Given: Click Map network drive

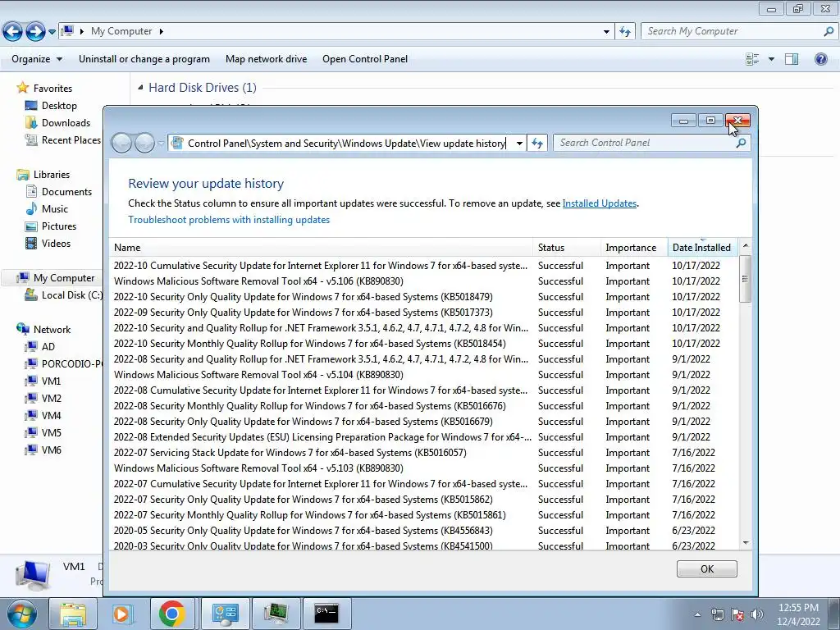Looking at the screenshot, I should coord(267,59).
